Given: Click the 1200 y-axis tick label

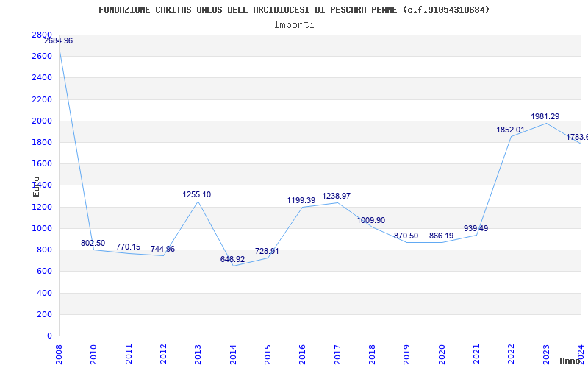Looking at the screenshot, I should point(42,207).
